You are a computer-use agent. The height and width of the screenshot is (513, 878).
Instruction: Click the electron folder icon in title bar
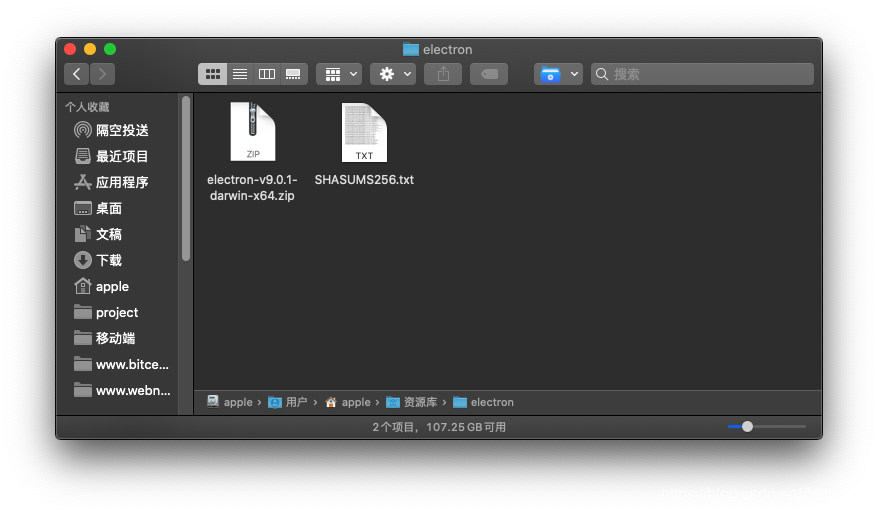click(411, 49)
